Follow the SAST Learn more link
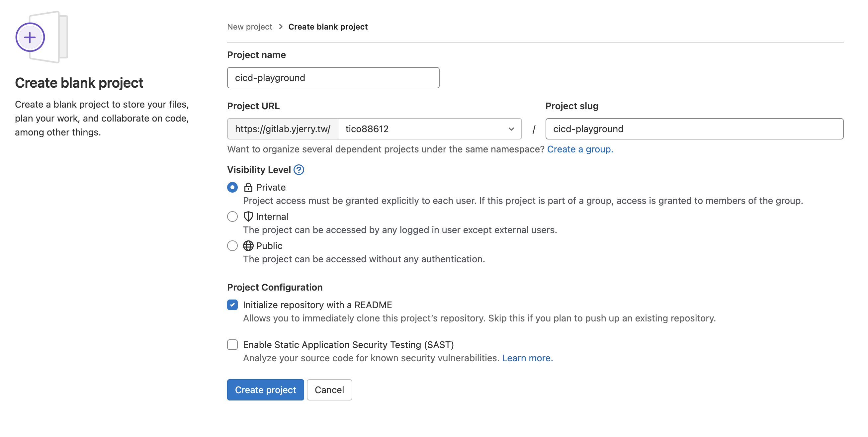Image resolution: width=868 pixels, height=437 pixels. point(527,358)
